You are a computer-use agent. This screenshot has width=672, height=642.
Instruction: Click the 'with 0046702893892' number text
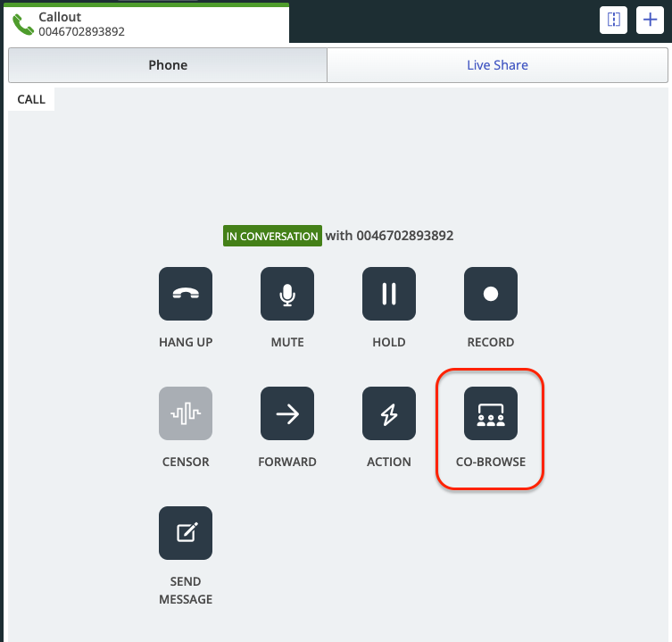tap(389, 237)
